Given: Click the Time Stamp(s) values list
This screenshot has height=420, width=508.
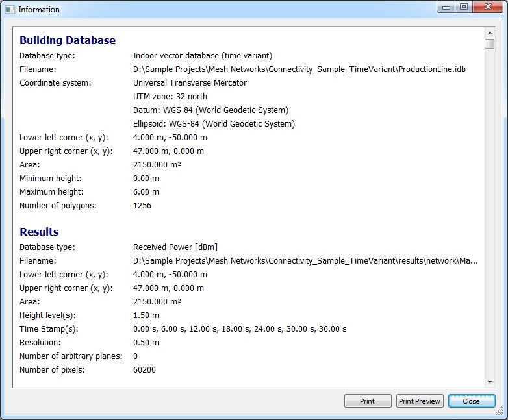Looking at the screenshot, I should (x=239, y=329).
